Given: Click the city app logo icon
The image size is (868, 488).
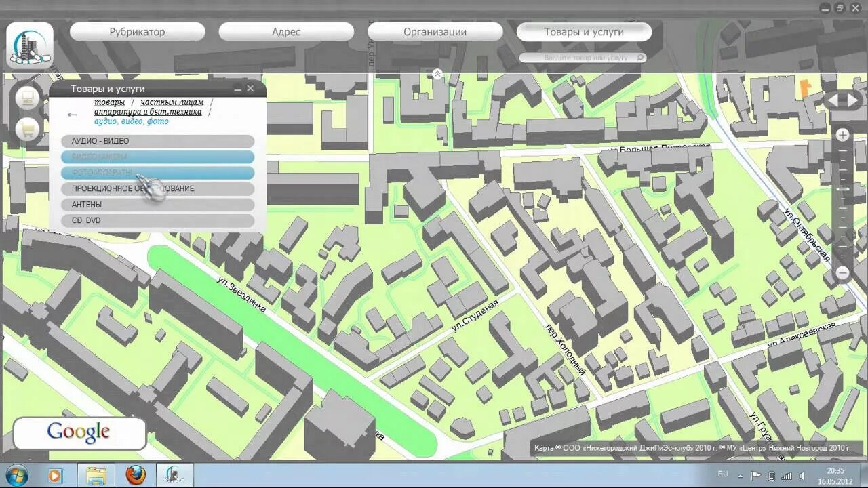Looking at the screenshot, I should point(30,45).
